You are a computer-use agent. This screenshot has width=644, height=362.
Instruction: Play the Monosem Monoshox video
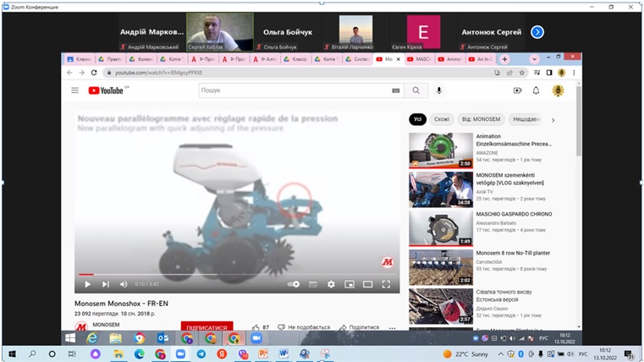point(87,284)
